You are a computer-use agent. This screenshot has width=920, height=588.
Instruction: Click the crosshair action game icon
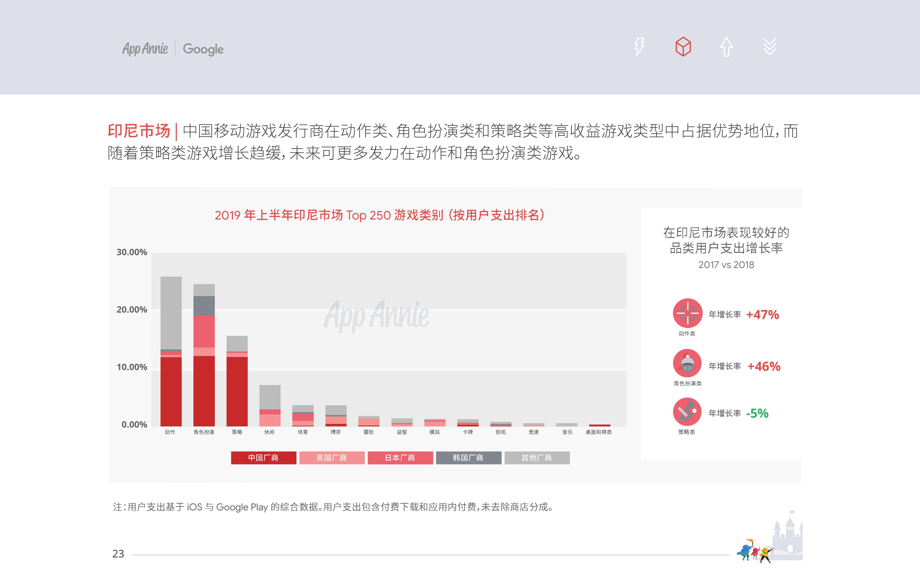click(x=687, y=313)
